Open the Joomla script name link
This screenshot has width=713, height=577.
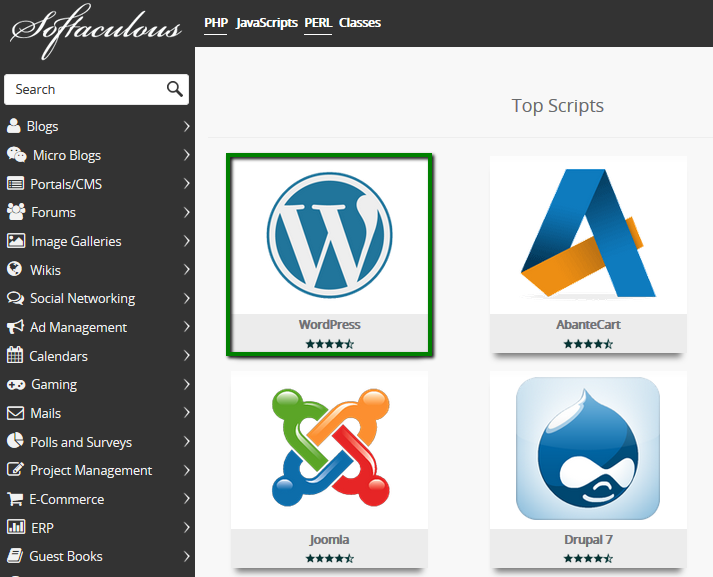329,540
